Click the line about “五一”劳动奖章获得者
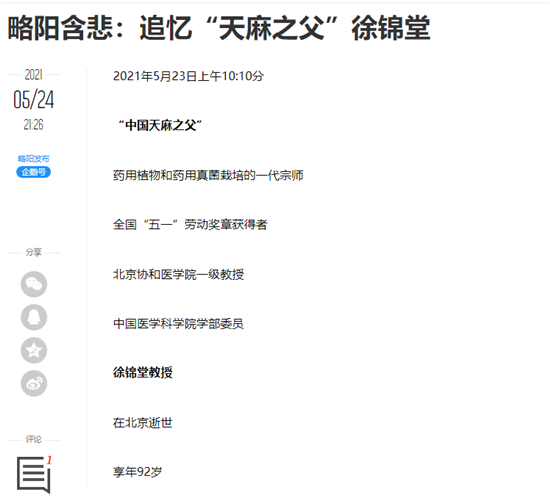Image resolution: width=550 pixels, height=500 pixels. click(x=190, y=225)
